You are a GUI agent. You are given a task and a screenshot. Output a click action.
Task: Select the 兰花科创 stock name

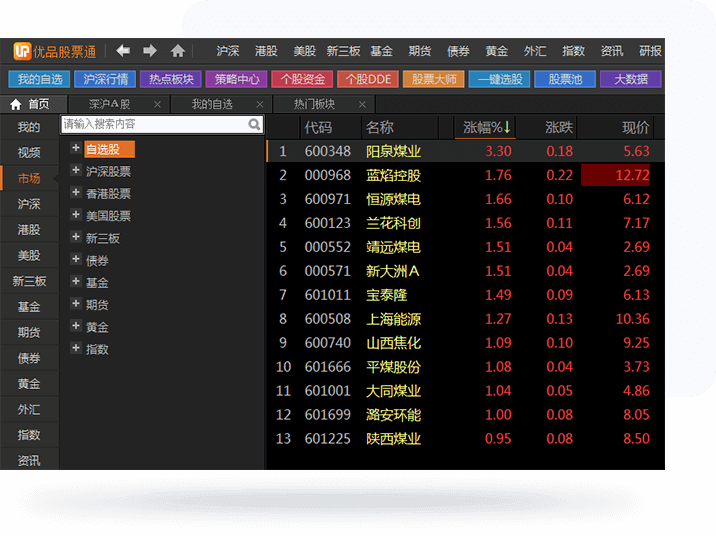click(393, 223)
